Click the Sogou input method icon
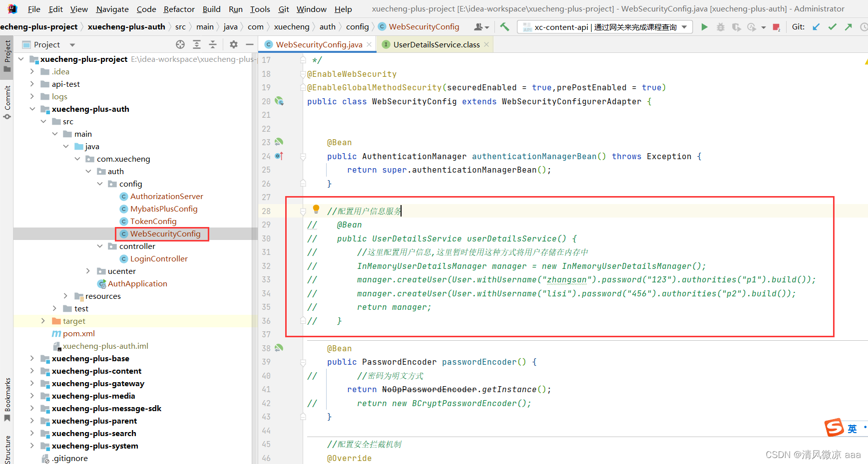The height and width of the screenshot is (464, 868). click(x=834, y=428)
